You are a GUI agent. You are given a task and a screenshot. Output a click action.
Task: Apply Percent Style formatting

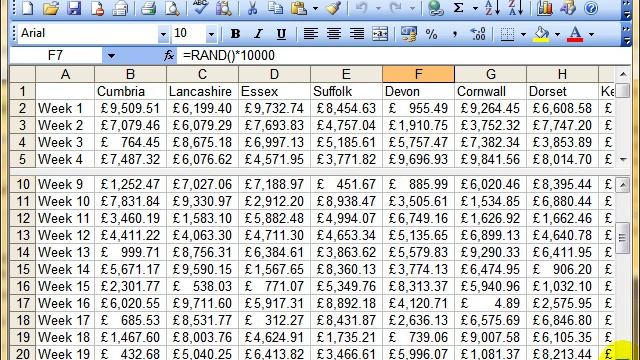tap(431, 34)
